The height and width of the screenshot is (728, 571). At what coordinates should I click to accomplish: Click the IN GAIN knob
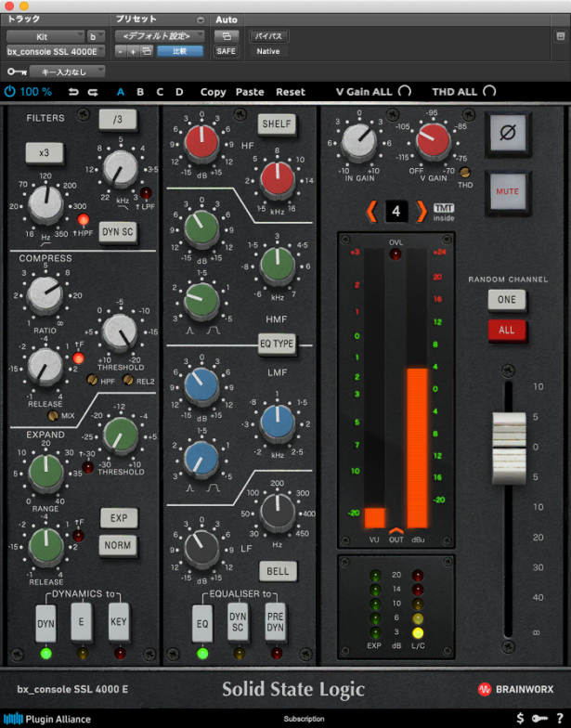click(x=358, y=139)
